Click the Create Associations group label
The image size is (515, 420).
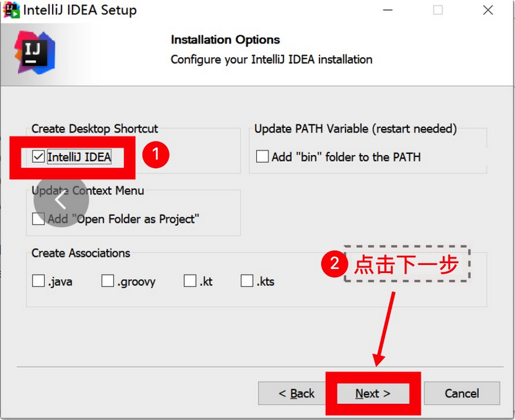pos(81,253)
